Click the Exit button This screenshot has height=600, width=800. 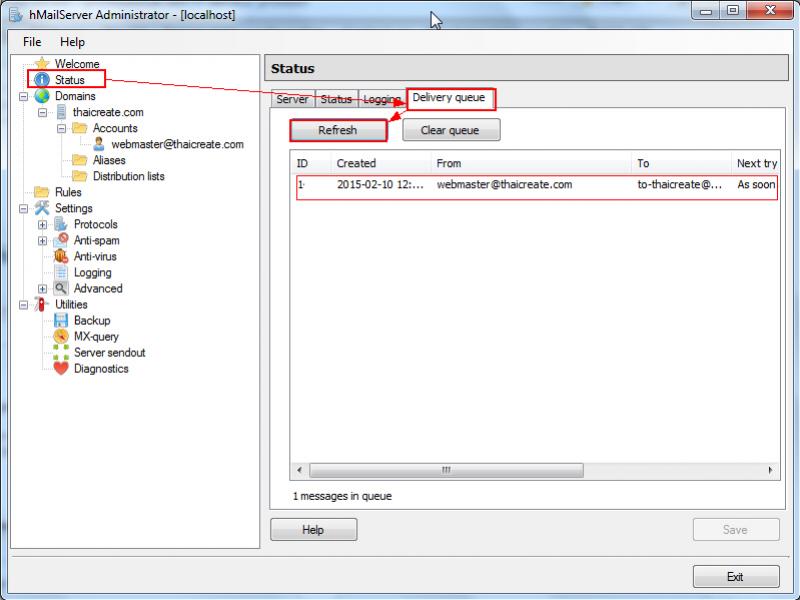click(736, 577)
